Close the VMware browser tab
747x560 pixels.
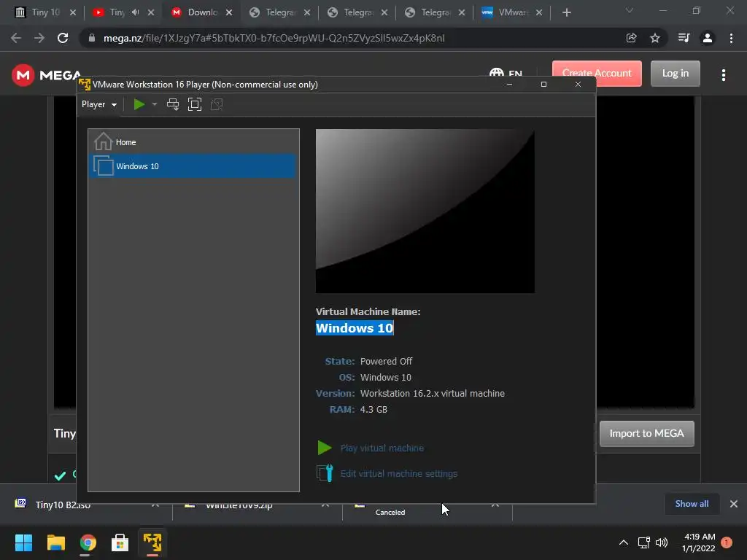point(539,12)
